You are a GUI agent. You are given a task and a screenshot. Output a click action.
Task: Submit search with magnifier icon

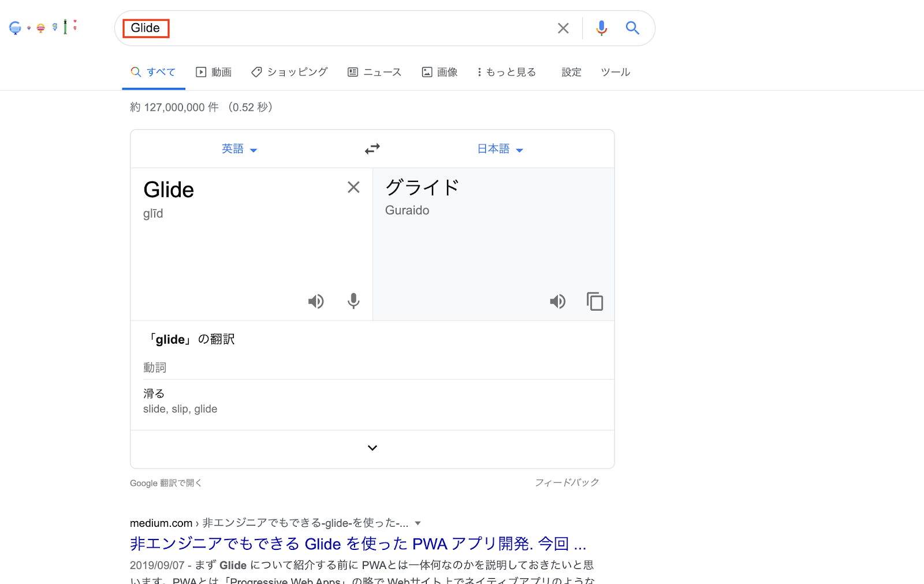click(632, 28)
